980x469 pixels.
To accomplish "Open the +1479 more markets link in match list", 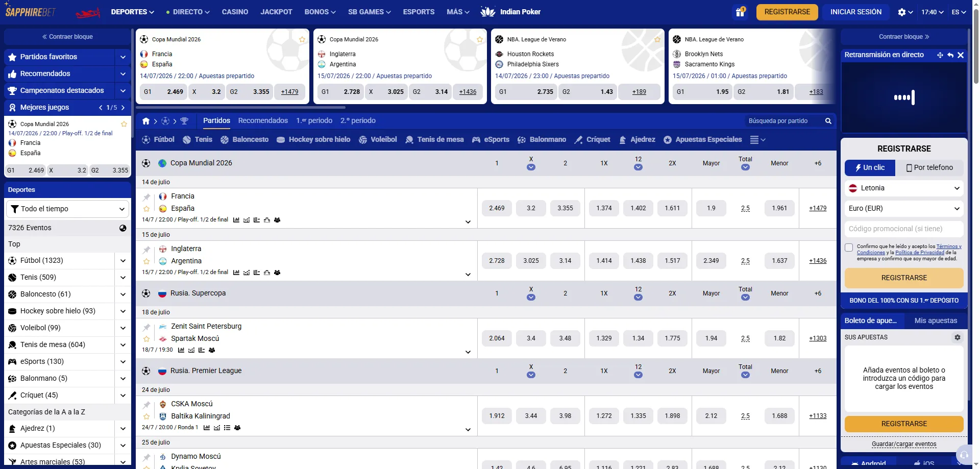I will coord(818,208).
